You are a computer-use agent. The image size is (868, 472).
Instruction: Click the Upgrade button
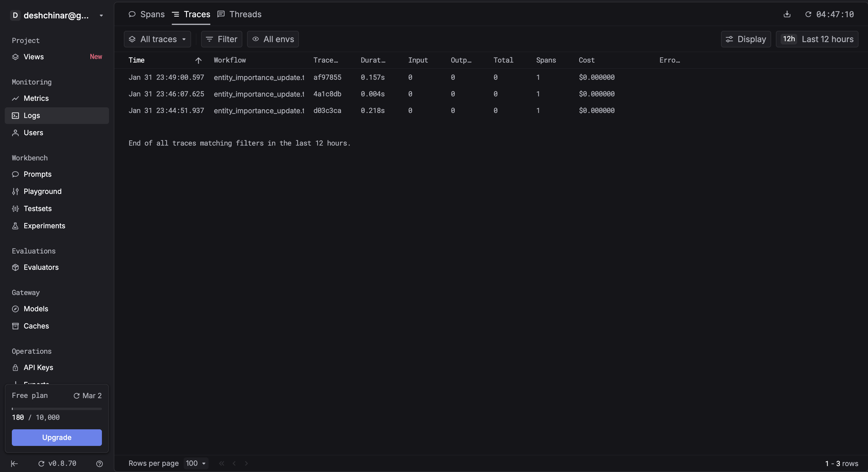point(57,438)
